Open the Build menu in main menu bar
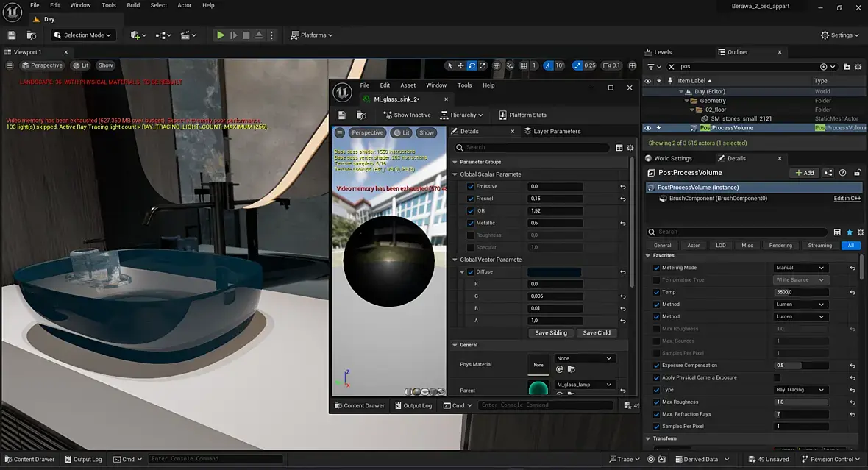 tap(133, 5)
